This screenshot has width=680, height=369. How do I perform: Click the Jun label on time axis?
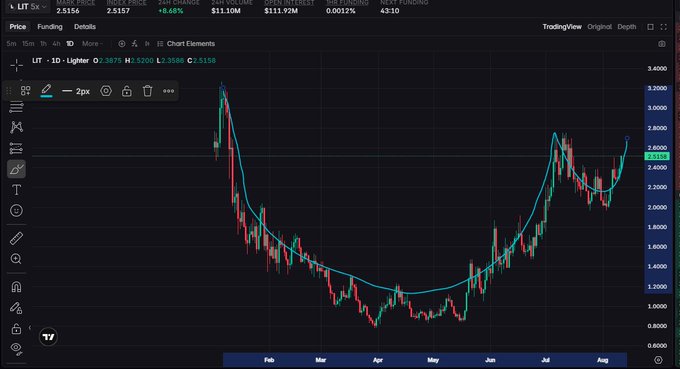coord(490,360)
